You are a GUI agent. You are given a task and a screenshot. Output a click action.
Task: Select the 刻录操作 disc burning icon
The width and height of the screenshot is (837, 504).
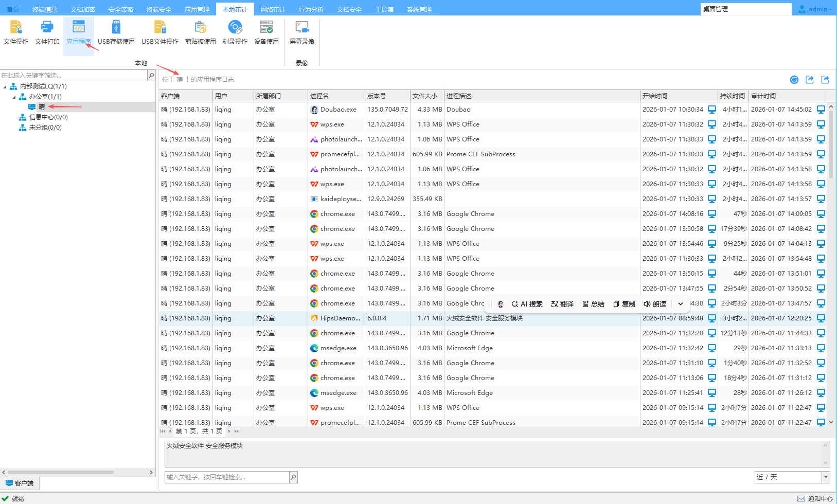click(235, 32)
